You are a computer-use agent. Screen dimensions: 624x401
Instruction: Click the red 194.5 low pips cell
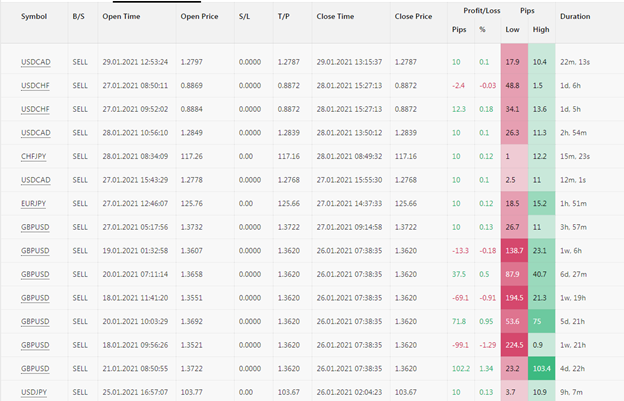click(514, 297)
